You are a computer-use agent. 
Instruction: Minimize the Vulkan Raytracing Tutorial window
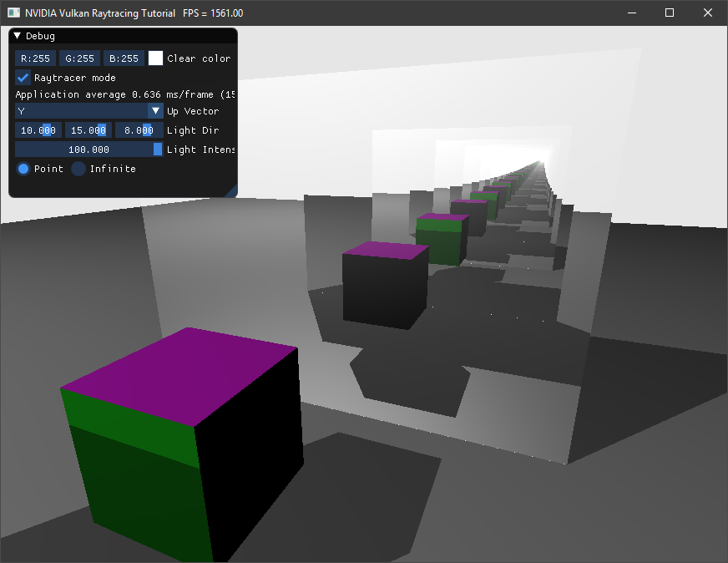tap(631, 13)
